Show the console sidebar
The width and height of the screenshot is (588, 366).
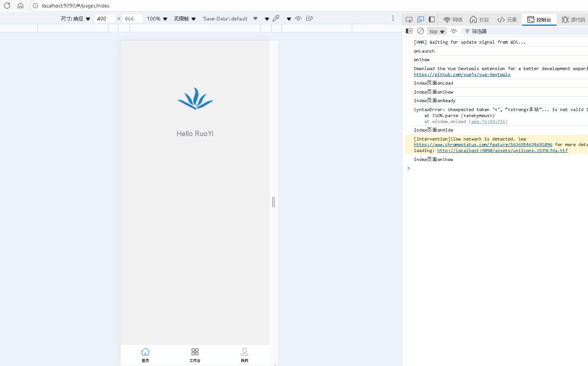coord(409,31)
